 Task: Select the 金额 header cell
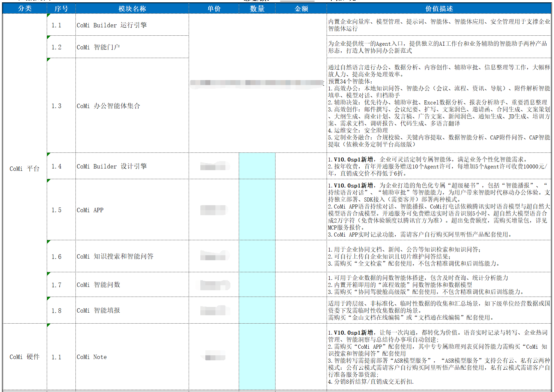301,9
